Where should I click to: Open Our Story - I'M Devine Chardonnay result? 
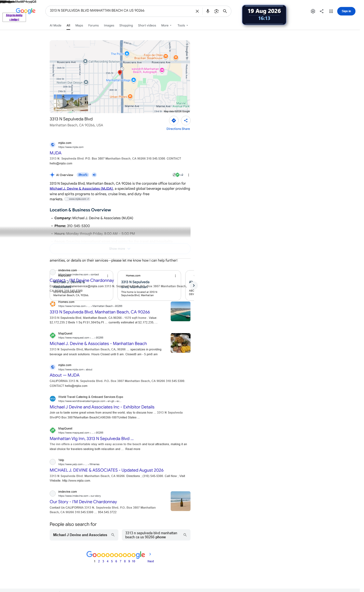[83, 502]
